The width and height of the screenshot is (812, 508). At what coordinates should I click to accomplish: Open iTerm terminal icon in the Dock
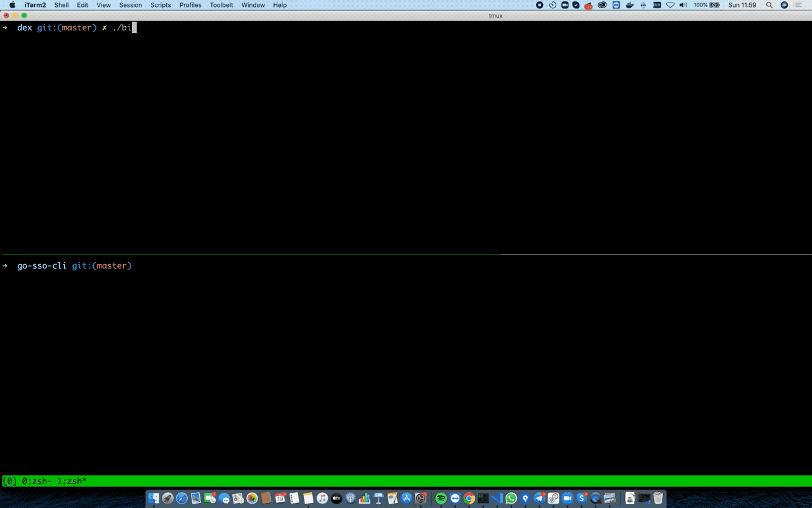[x=483, y=498]
